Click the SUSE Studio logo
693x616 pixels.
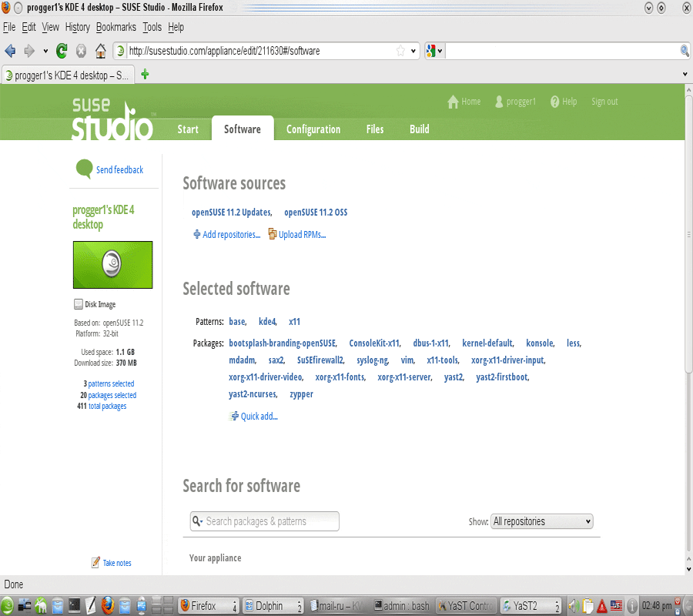[112, 118]
